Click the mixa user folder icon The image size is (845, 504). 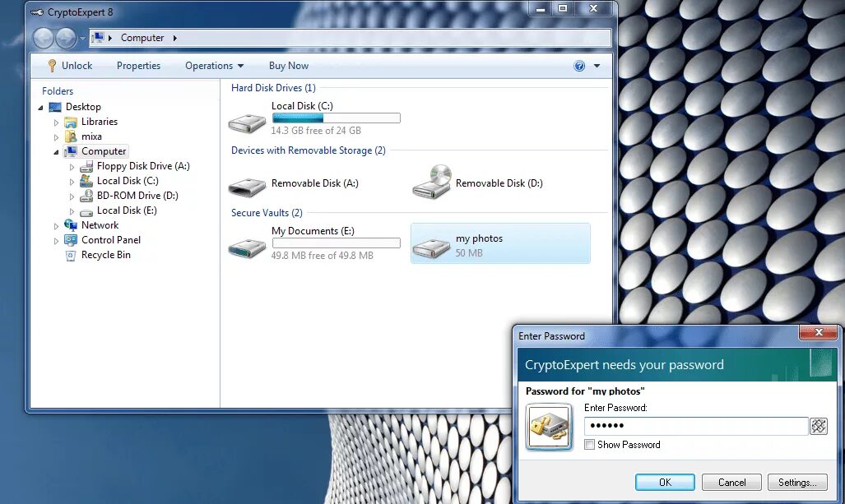tap(71, 136)
